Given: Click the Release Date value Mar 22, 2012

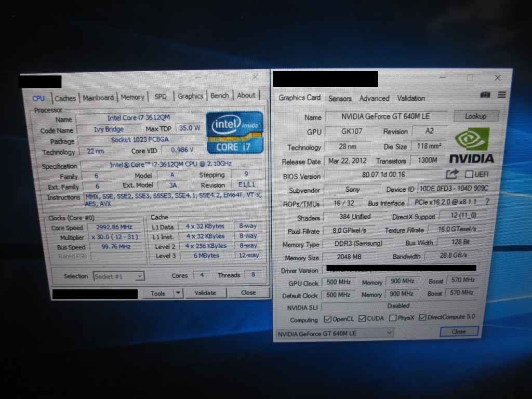Looking at the screenshot, I should pyautogui.click(x=347, y=161).
